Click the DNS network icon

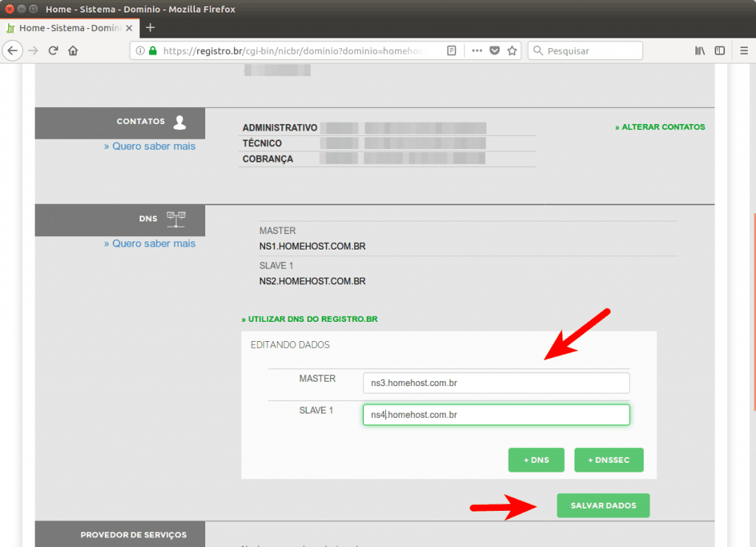(x=176, y=219)
